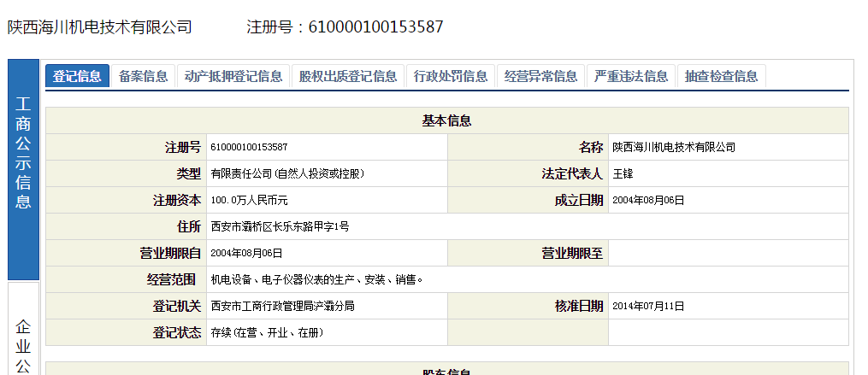This screenshot has height=375, width=868.
Task: Open the 企业公示 sidebar section below
Action: (x=23, y=346)
